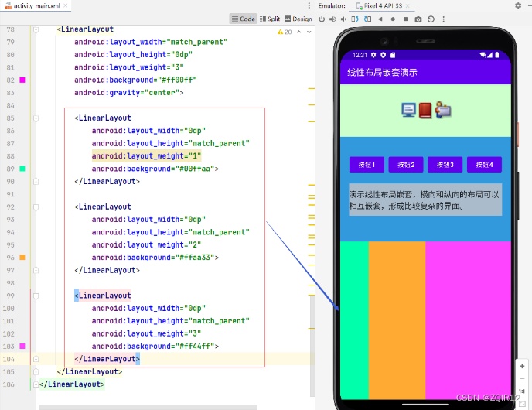
Task: Click the emulator power button icon
Action: pos(322,19)
